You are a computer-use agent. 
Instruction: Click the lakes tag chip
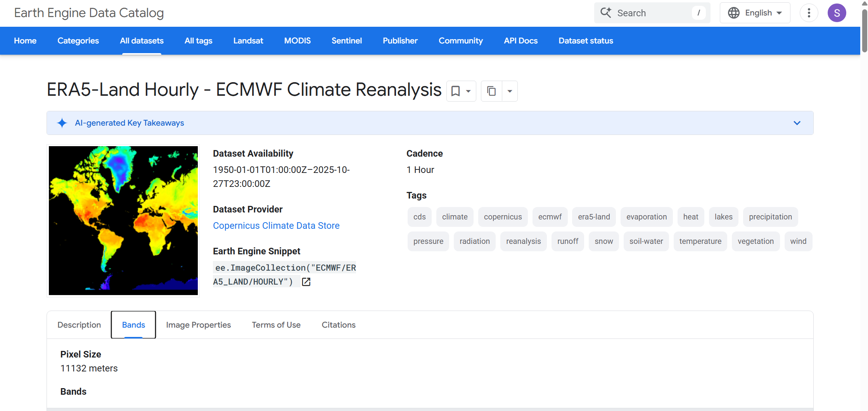[724, 217]
